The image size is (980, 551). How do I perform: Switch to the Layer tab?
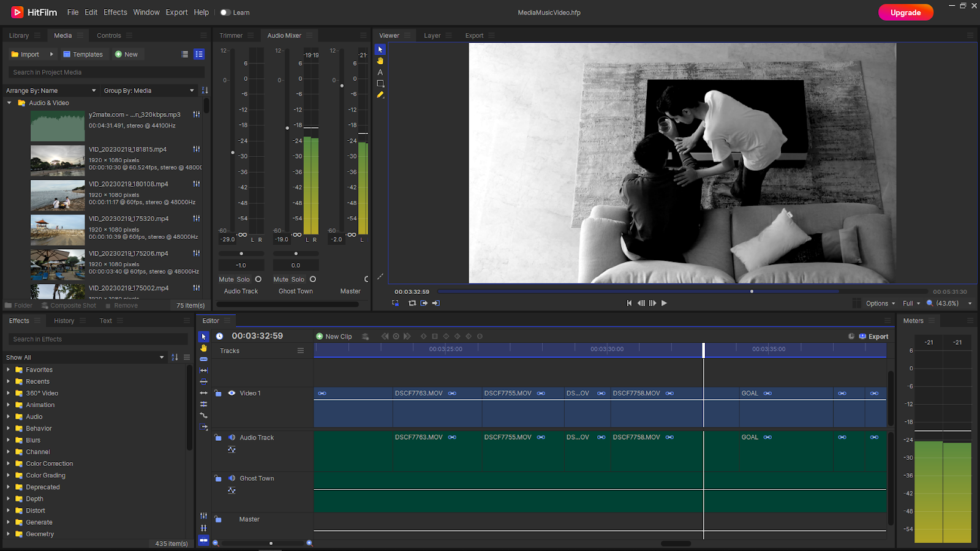[432, 36]
